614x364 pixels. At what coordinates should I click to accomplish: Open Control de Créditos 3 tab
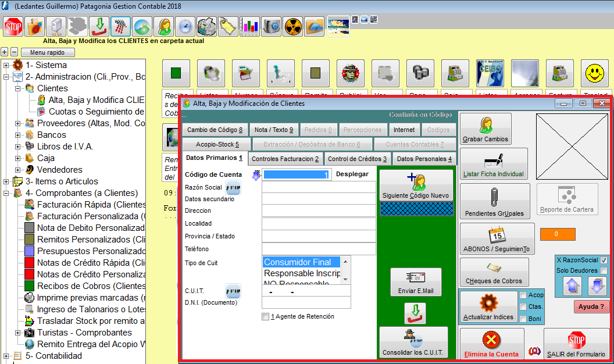(357, 159)
